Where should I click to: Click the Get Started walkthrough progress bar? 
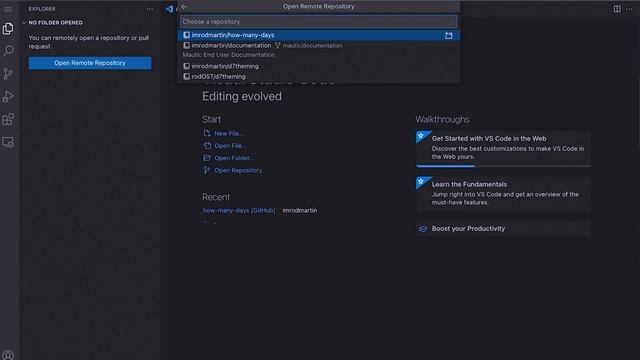(x=503, y=166)
